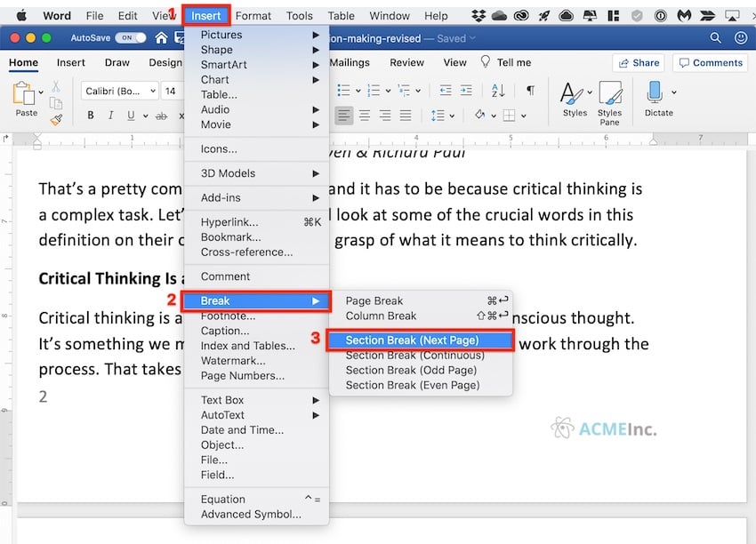Open the Borders dropdown arrow
Screen dimensions: 756x544
pyautogui.click(x=524, y=116)
